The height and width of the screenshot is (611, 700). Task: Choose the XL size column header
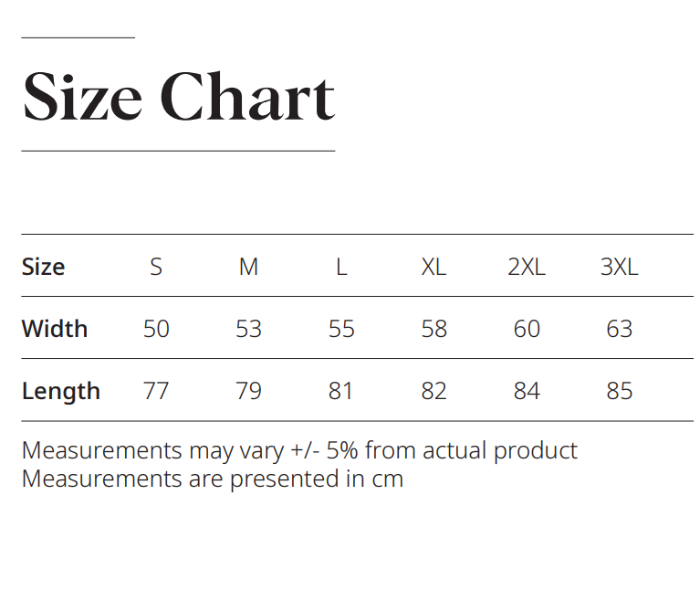434,267
